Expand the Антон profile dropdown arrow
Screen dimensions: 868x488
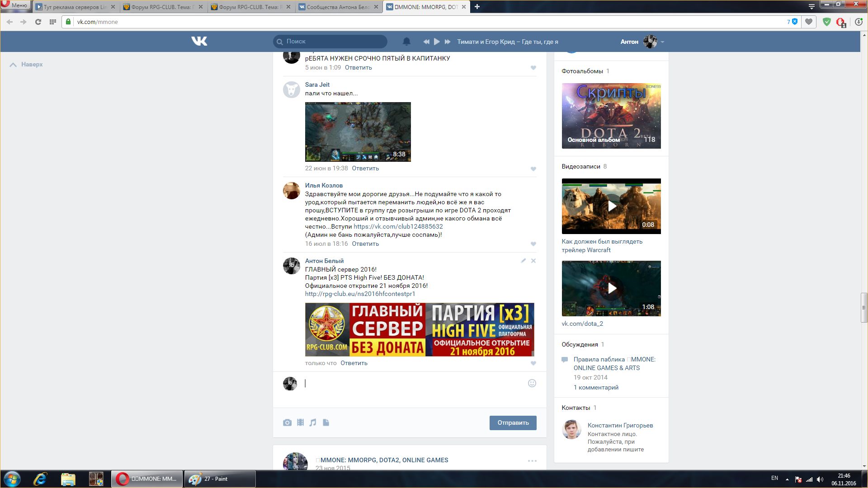point(662,42)
